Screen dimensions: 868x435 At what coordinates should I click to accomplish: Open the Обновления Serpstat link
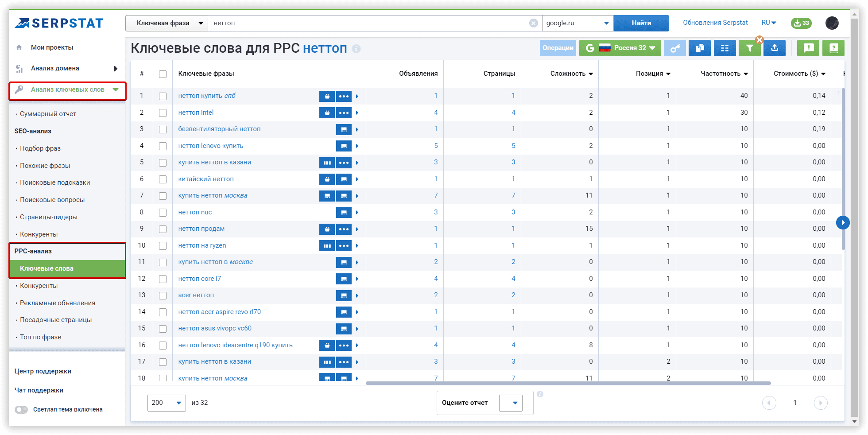coord(715,23)
